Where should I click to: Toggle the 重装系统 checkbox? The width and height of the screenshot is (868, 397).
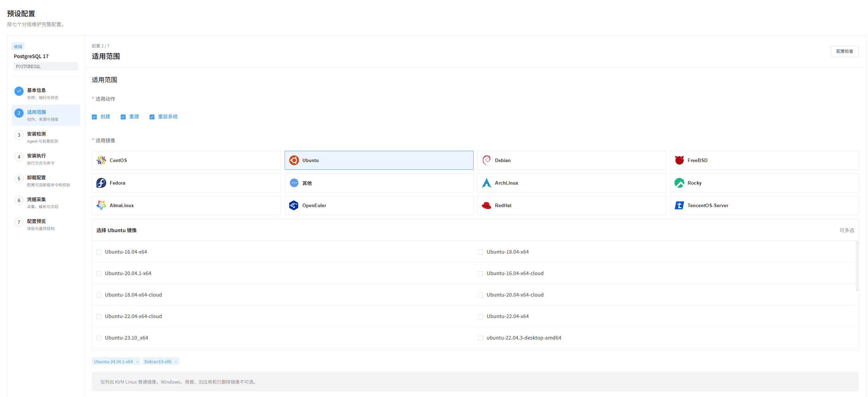pos(152,117)
